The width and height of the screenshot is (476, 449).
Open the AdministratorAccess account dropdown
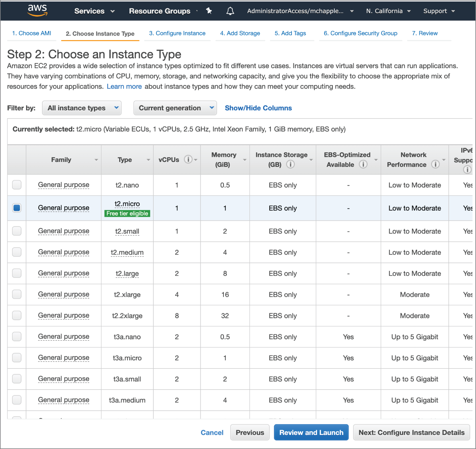pyautogui.click(x=300, y=11)
